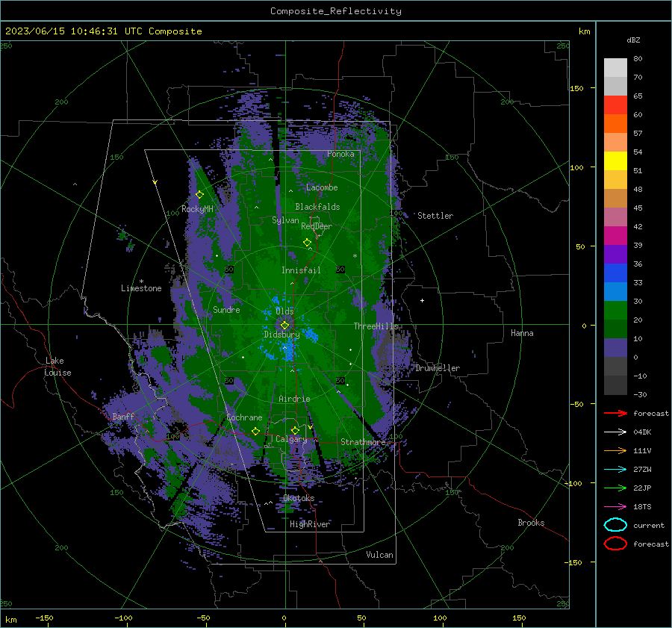Click the RedDeer city label
The height and width of the screenshot is (628, 672).
tap(317, 226)
